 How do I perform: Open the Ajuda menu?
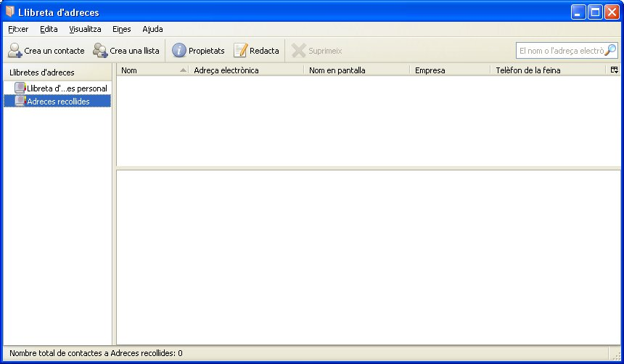tap(152, 29)
